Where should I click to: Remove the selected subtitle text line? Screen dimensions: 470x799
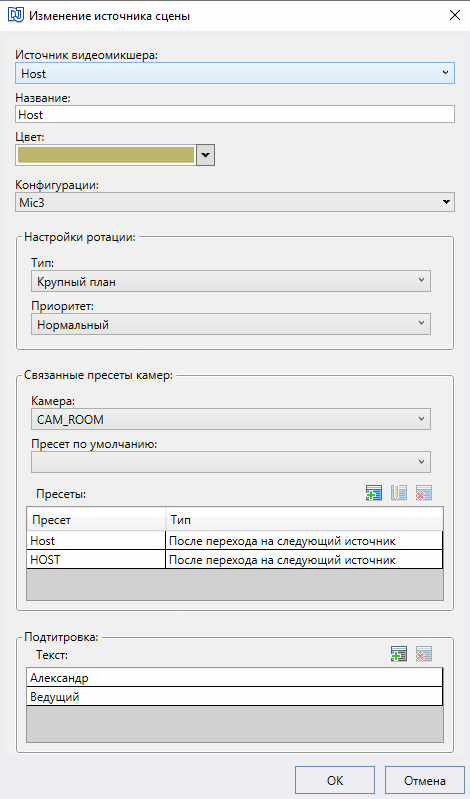click(x=424, y=654)
